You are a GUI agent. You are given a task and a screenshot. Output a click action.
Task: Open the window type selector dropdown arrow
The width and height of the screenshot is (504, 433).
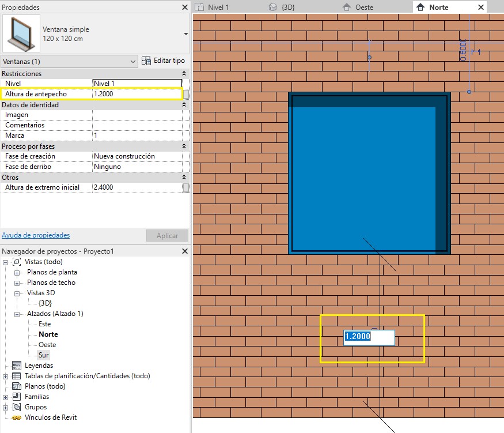click(x=185, y=34)
